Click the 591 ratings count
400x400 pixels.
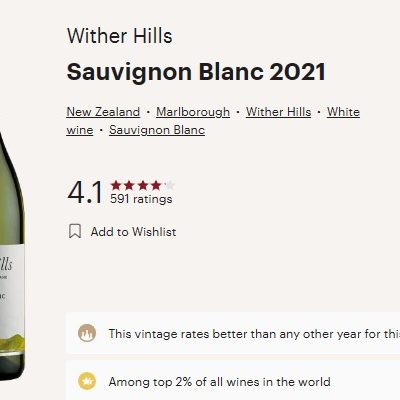(141, 199)
